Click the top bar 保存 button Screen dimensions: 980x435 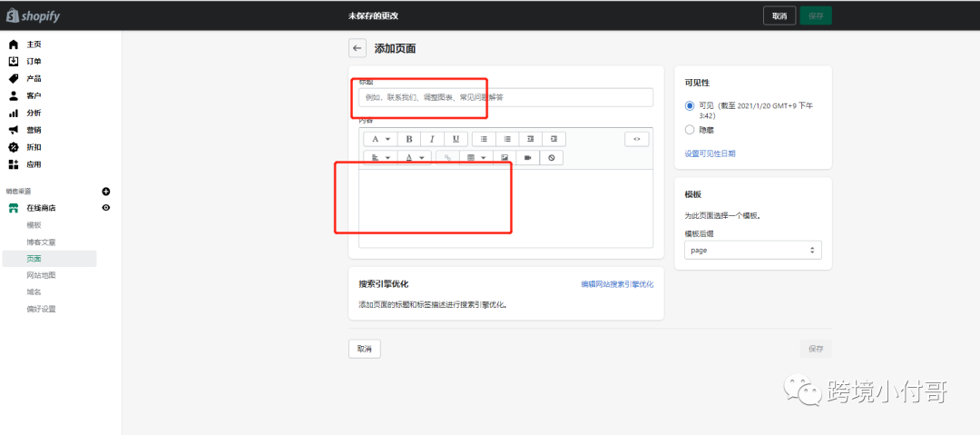(x=816, y=15)
